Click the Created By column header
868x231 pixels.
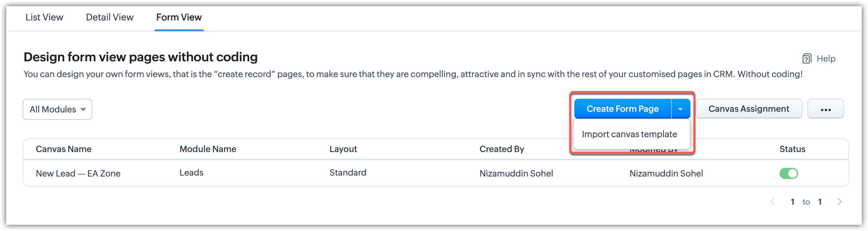501,149
